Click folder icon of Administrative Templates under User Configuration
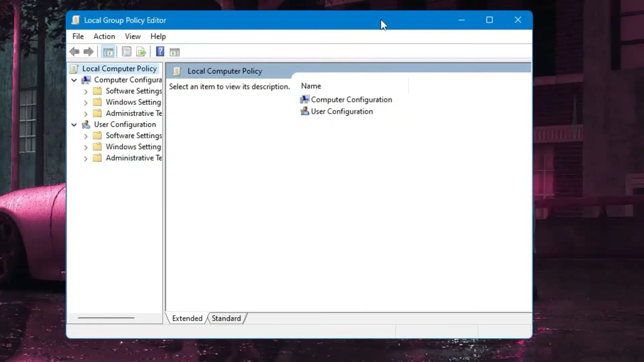The image size is (644, 362). pyautogui.click(x=97, y=158)
